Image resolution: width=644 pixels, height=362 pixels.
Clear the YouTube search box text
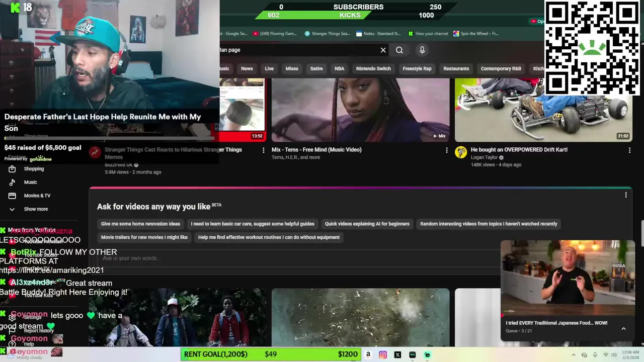383,50
